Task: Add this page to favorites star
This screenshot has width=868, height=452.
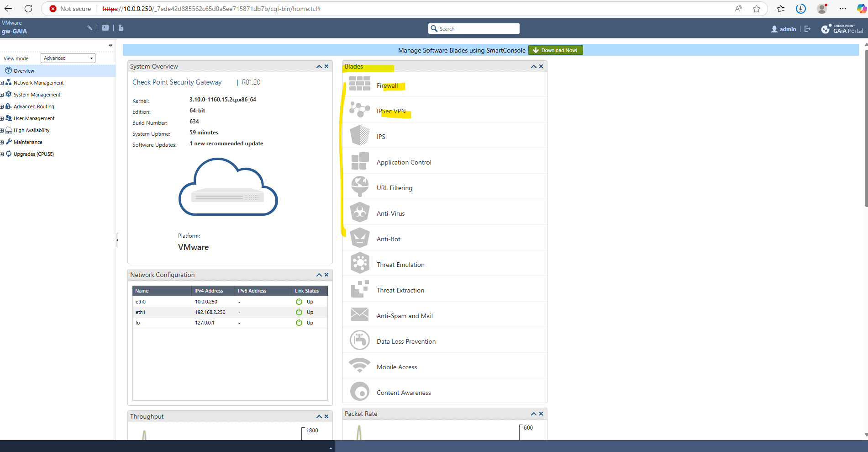Action: 757,9
